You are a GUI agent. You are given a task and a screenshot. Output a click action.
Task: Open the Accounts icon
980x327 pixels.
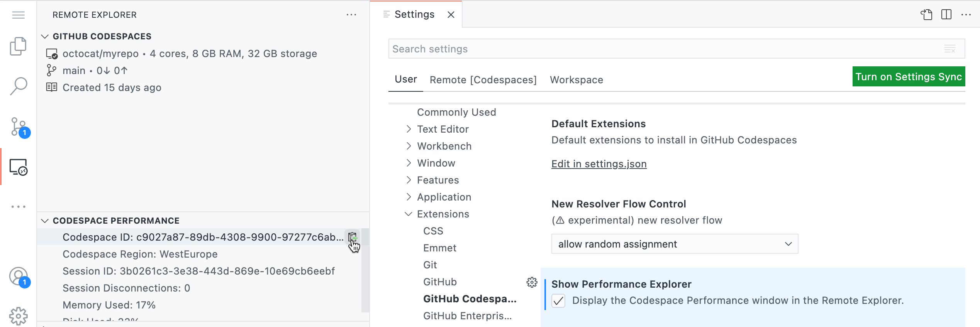tap(19, 277)
